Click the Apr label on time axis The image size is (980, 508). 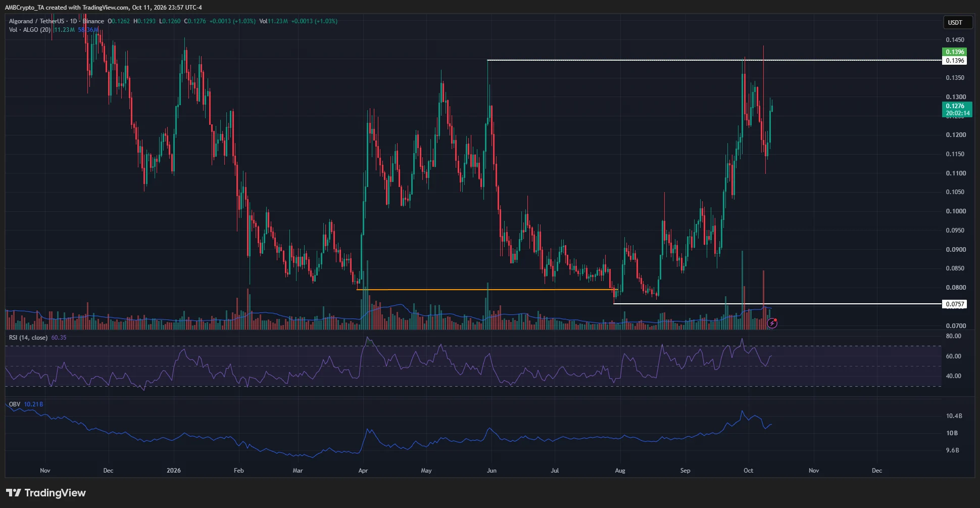coord(363,471)
